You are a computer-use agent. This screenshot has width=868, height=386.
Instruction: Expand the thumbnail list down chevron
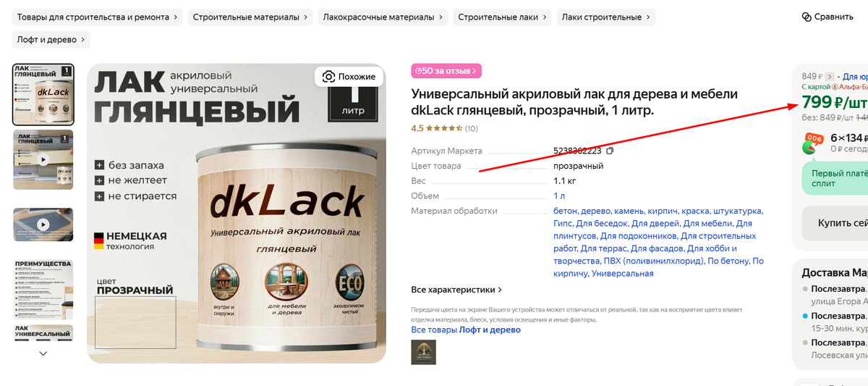pos(43,353)
